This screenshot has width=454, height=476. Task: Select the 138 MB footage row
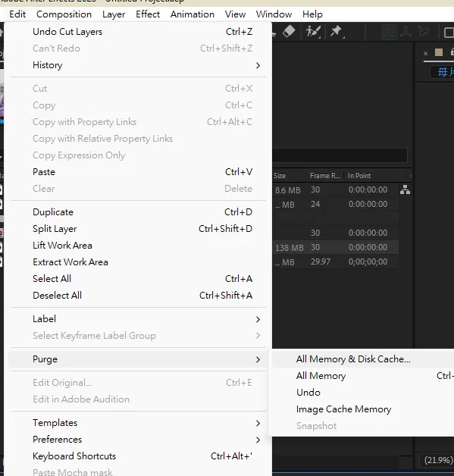click(335, 247)
